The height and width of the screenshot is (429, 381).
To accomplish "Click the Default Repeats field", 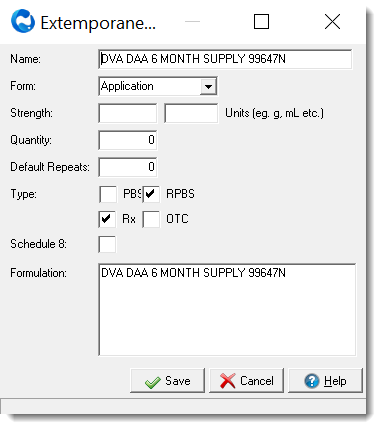I will coord(128,167).
